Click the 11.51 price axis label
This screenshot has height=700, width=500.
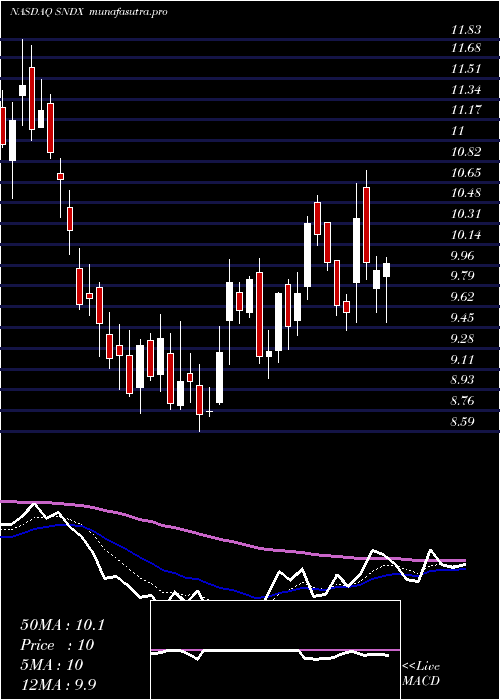pos(466,69)
